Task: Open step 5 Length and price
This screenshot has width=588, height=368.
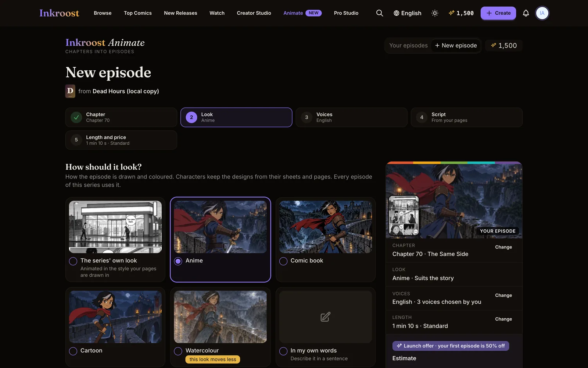Action: point(121,140)
